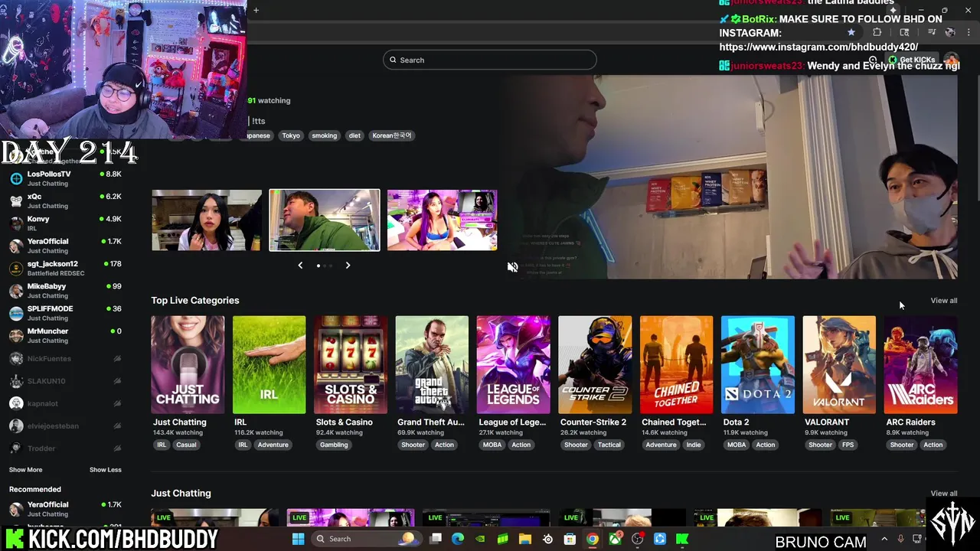Open the Chrome three-dot menu
The image size is (980, 551).
969,32
